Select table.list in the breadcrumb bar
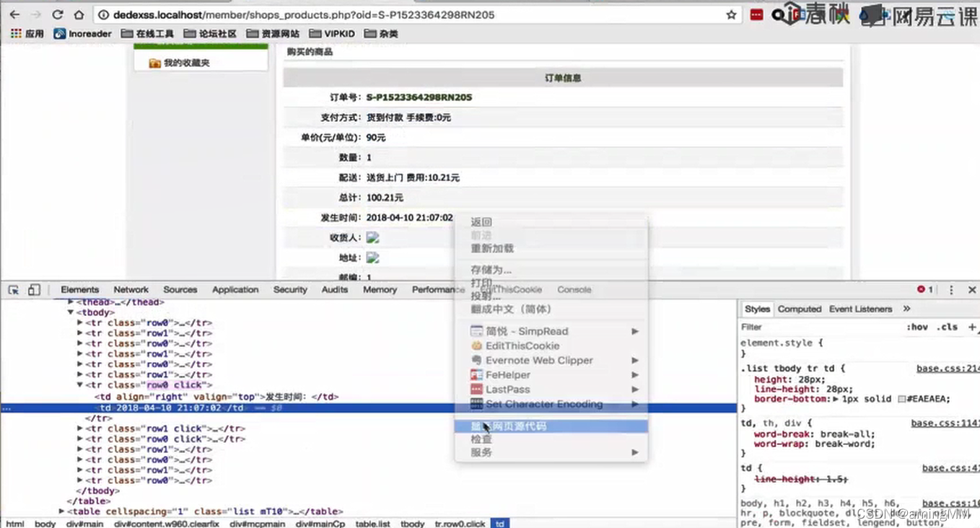The image size is (980, 528). point(372,524)
